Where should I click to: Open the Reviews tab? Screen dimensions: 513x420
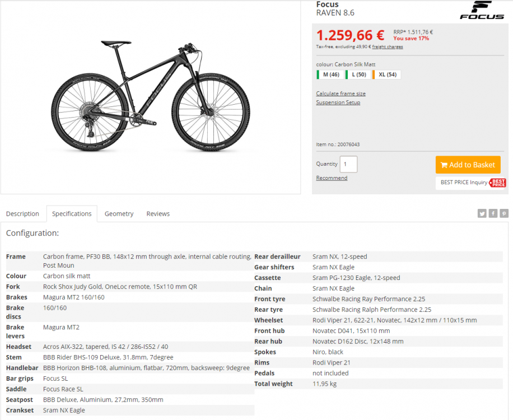click(x=158, y=214)
